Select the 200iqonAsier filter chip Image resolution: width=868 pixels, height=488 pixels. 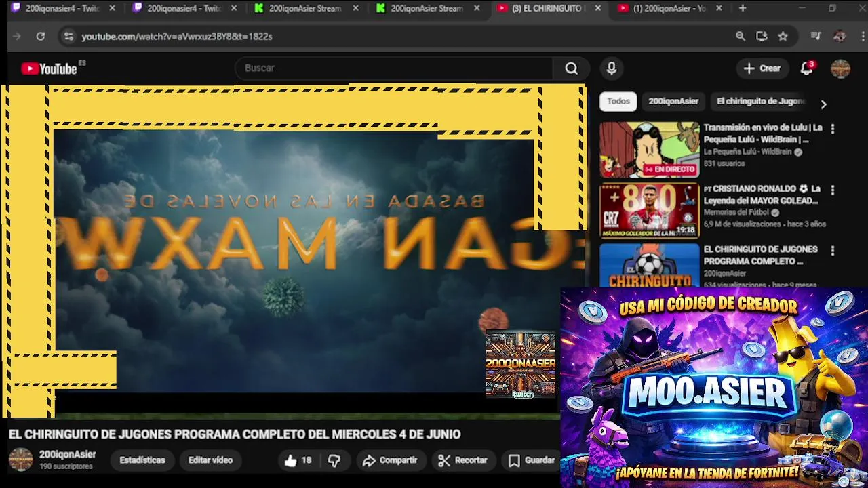(673, 101)
